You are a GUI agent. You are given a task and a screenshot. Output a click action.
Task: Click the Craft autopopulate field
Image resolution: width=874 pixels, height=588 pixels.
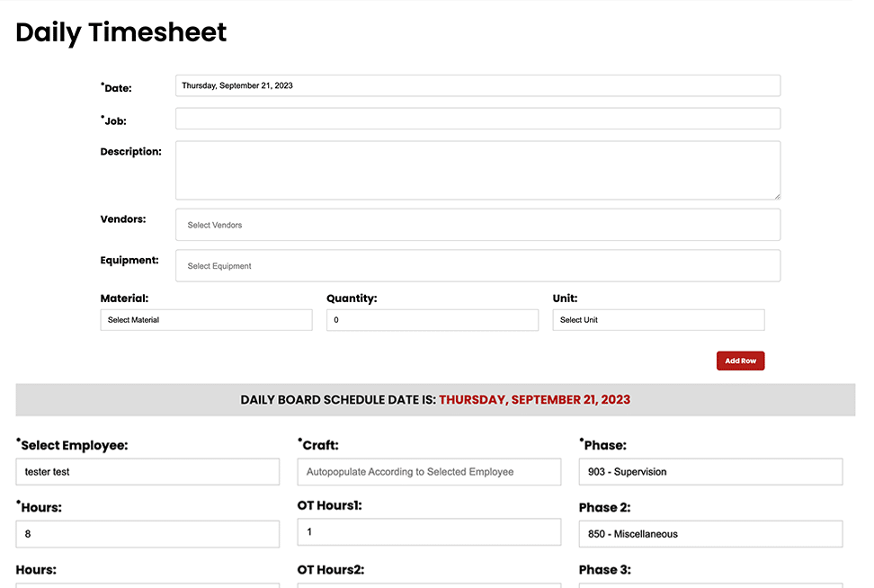coord(429,472)
